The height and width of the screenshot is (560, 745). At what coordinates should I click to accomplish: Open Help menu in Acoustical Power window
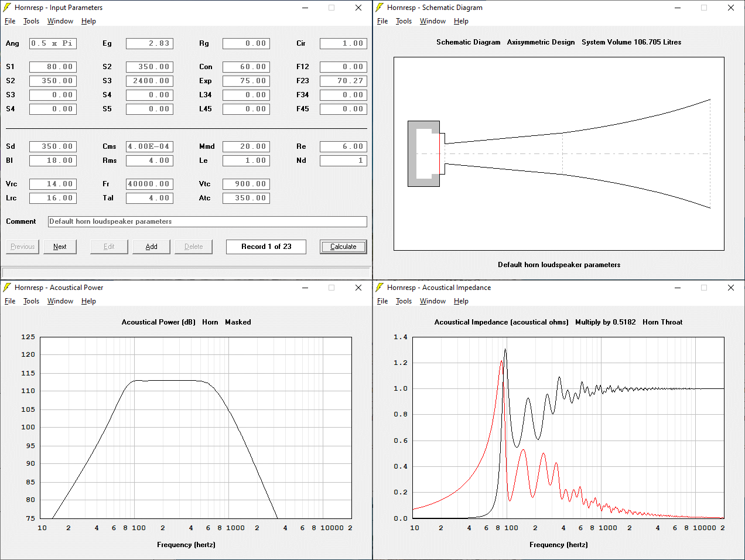tap(88, 301)
